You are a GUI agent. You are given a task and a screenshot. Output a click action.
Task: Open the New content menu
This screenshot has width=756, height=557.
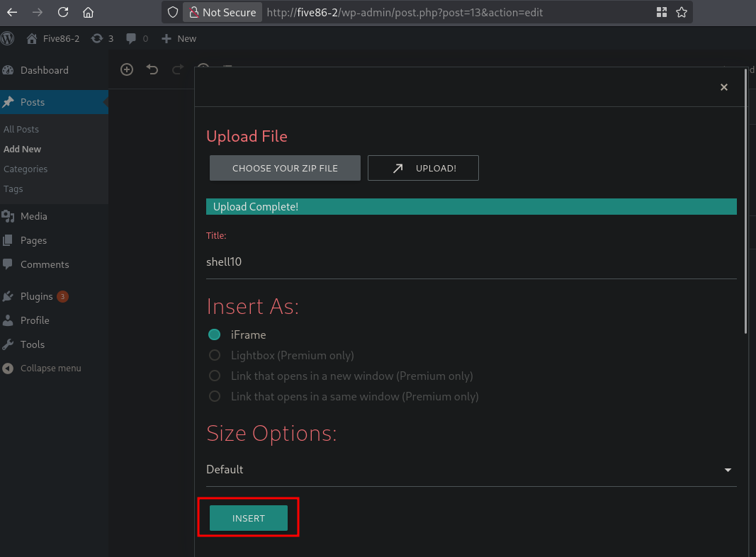pyautogui.click(x=179, y=38)
